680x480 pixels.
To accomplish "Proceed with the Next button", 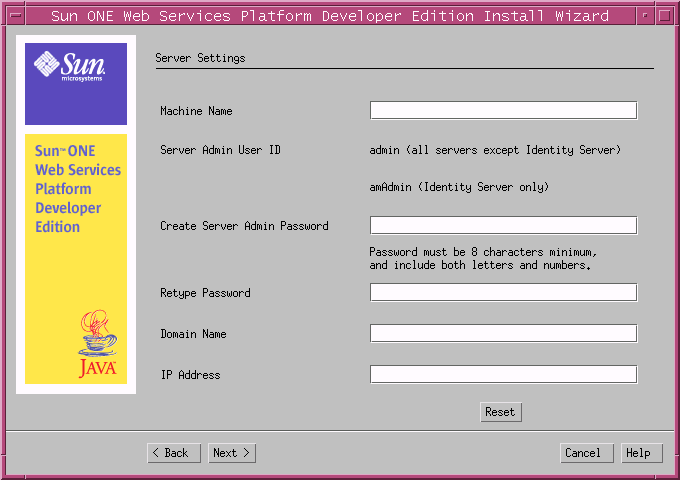I will (232, 453).
